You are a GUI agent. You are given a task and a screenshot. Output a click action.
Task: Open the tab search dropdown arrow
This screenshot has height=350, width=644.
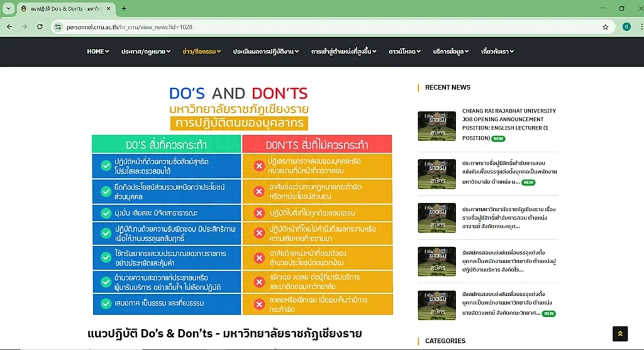[8, 8]
